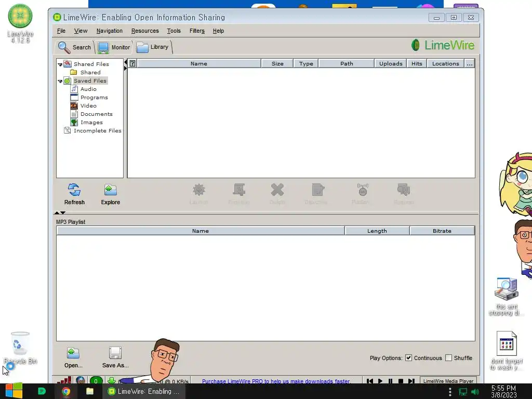Skip to previous track in media player
The height and width of the screenshot is (399, 532).
pos(370,381)
